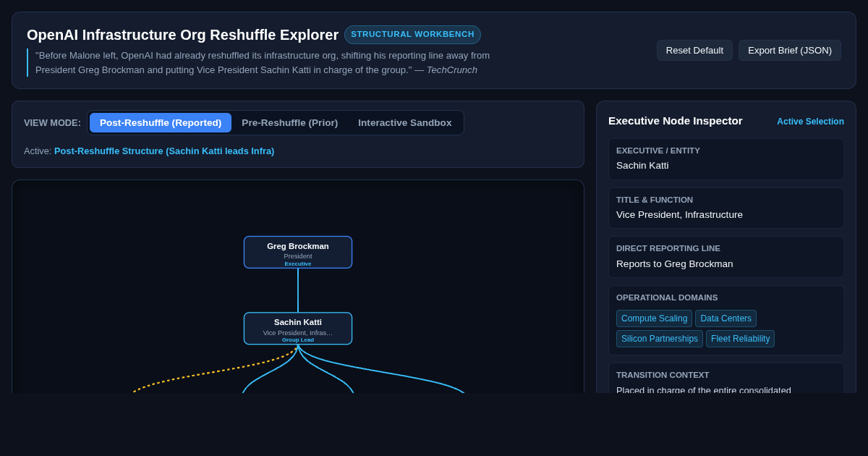The image size is (868, 456).
Task: Export the brief as JSON
Action: click(x=790, y=51)
